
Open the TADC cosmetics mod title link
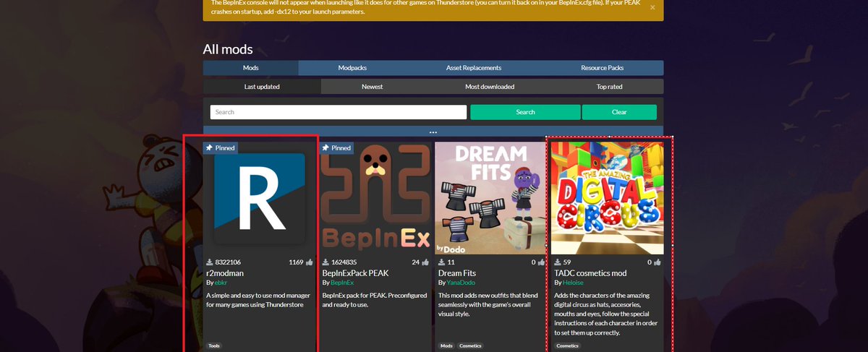pyautogui.click(x=590, y=273)
